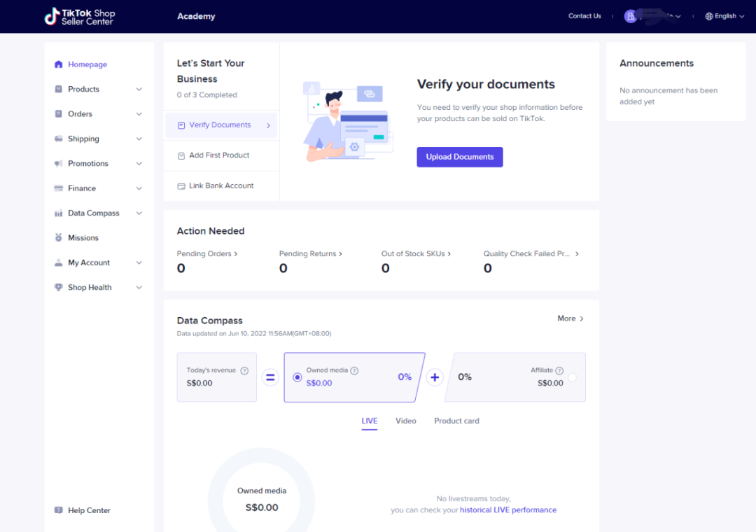The height and width of the screenshot is (532, 756).
Task: Open Academy in the top bar
Action: pos(196,16)
